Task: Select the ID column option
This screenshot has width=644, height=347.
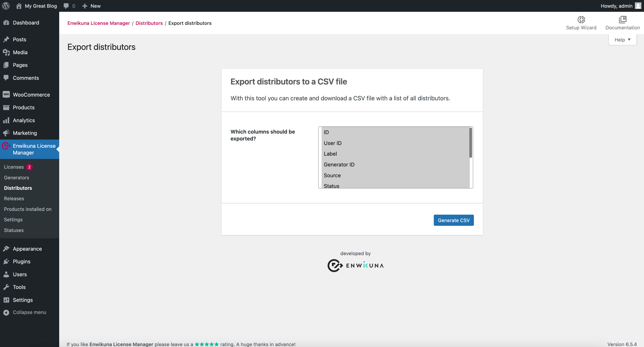Action: click(326, 132)
